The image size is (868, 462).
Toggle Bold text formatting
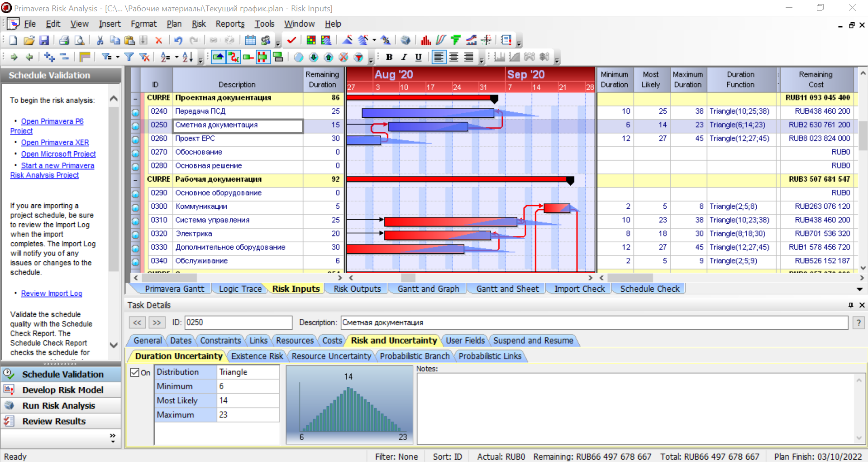click(389, 57)
